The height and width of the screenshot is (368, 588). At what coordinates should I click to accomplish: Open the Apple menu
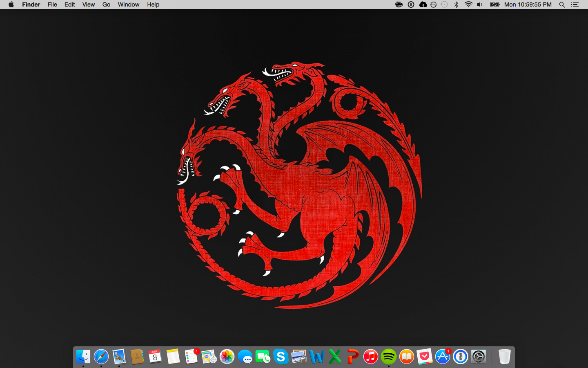[11, 4]
